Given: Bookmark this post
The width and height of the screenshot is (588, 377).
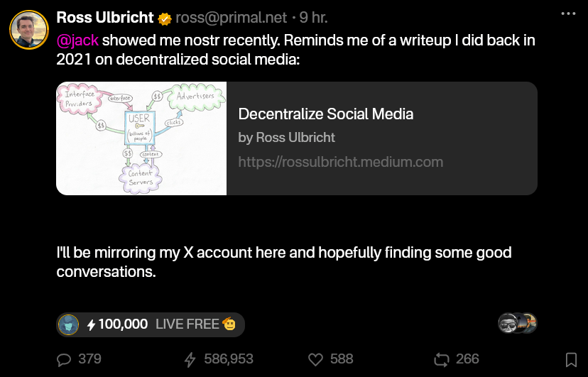Looking at the screenshot, I should [571, 360].
